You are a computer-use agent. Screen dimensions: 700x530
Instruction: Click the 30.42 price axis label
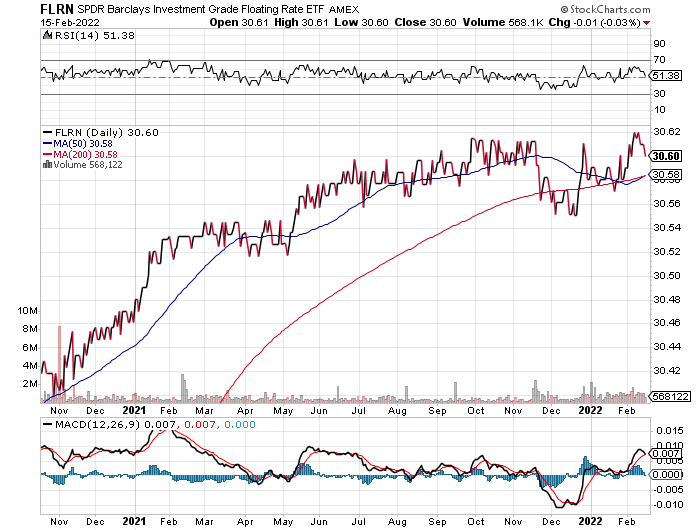pyautogui.click(x=667, y=371)
